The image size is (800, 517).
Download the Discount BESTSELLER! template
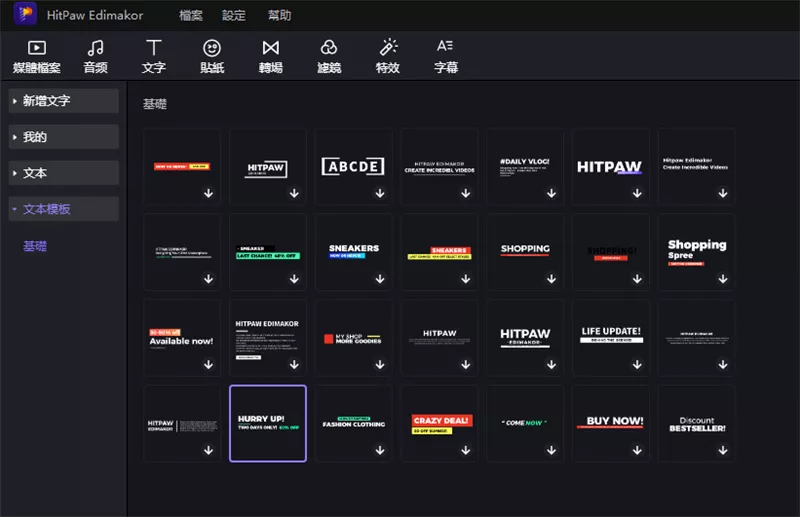723,451
